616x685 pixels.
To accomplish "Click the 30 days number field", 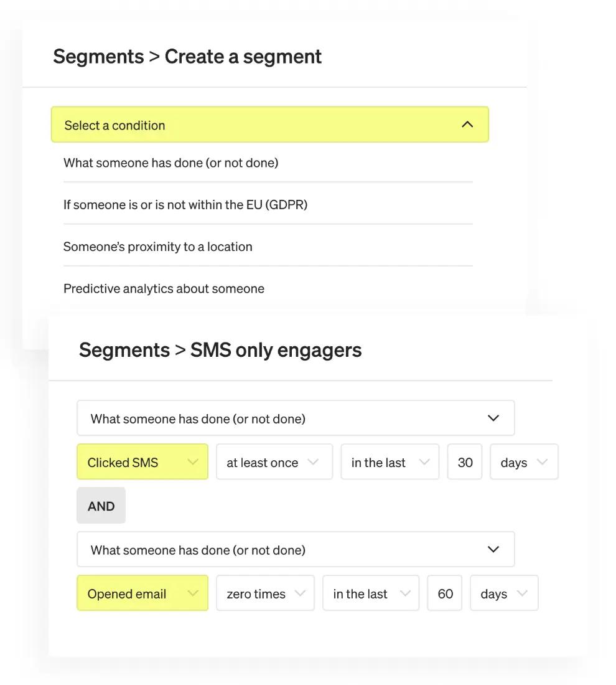I will [x=465, y=462].
